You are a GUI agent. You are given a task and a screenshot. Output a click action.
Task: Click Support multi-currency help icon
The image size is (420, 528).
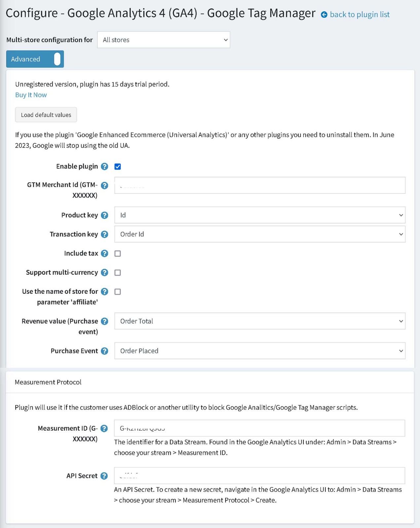point(104,273)
